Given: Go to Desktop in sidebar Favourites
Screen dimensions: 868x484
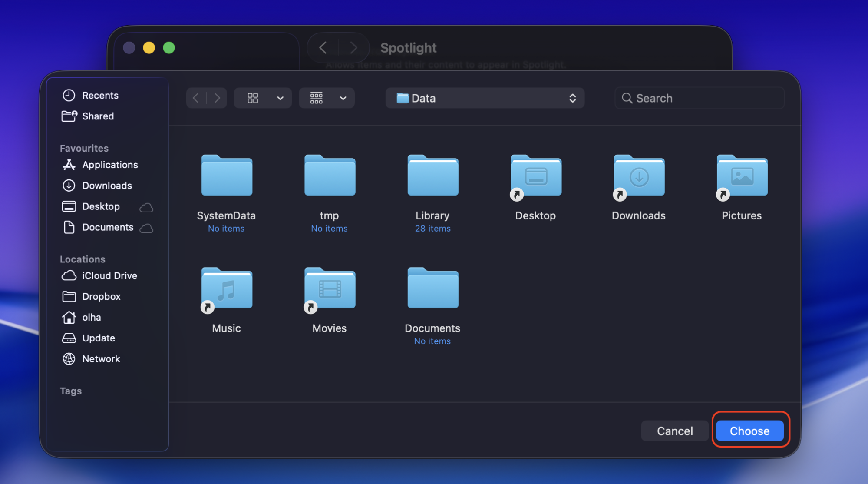Looking at the screenshot, I should [x=91, y=206].
